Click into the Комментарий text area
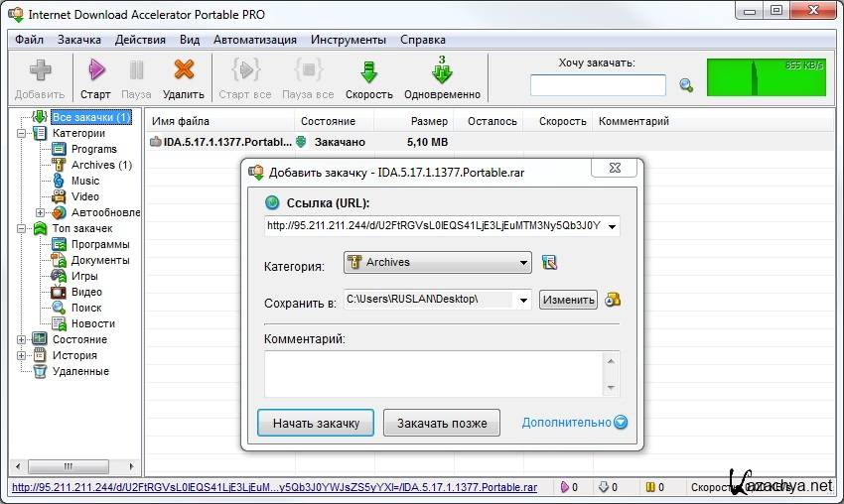 pyautogui.click(x=432, y=373)
